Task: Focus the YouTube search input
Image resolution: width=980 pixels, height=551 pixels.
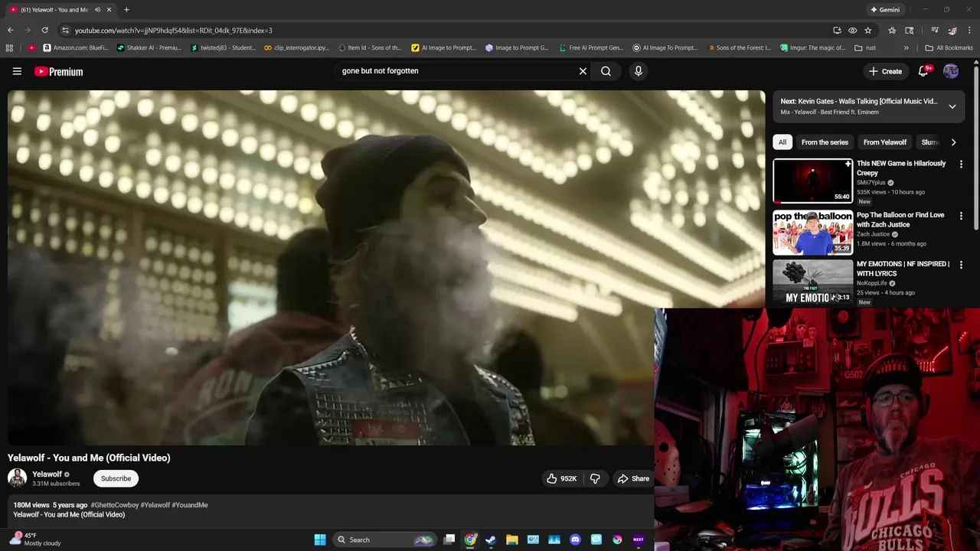Action: pos(456,71)
